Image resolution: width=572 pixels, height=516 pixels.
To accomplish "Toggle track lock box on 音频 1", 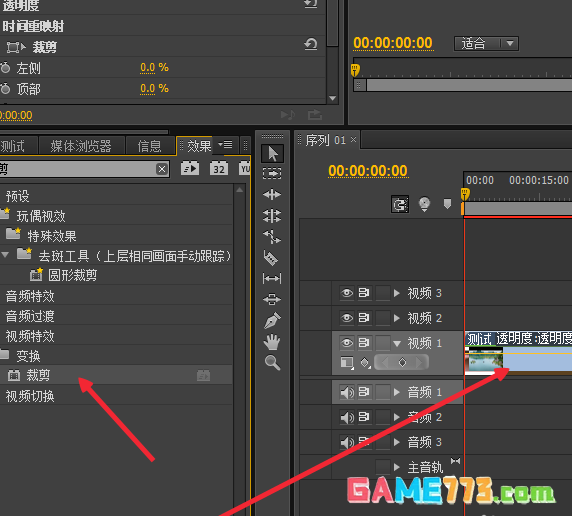I will pos(383,392).
